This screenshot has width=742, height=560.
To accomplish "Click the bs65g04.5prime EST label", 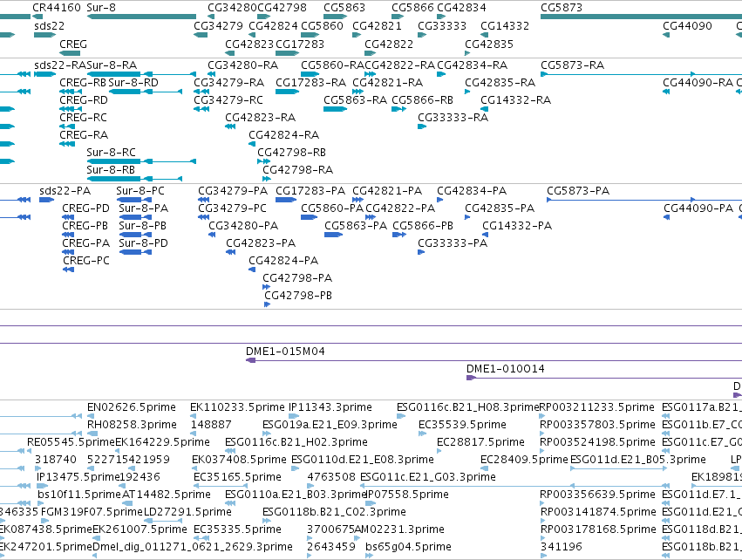I will click(408, 547).
